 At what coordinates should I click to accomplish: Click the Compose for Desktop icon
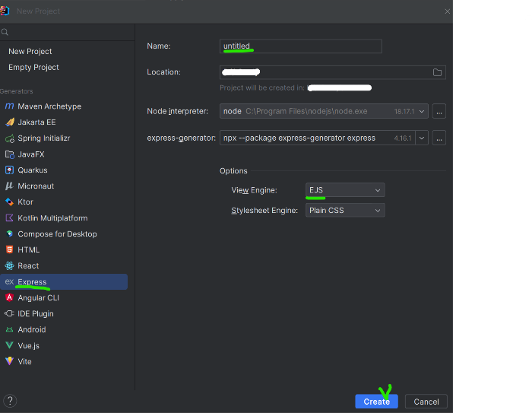[9, 234]
